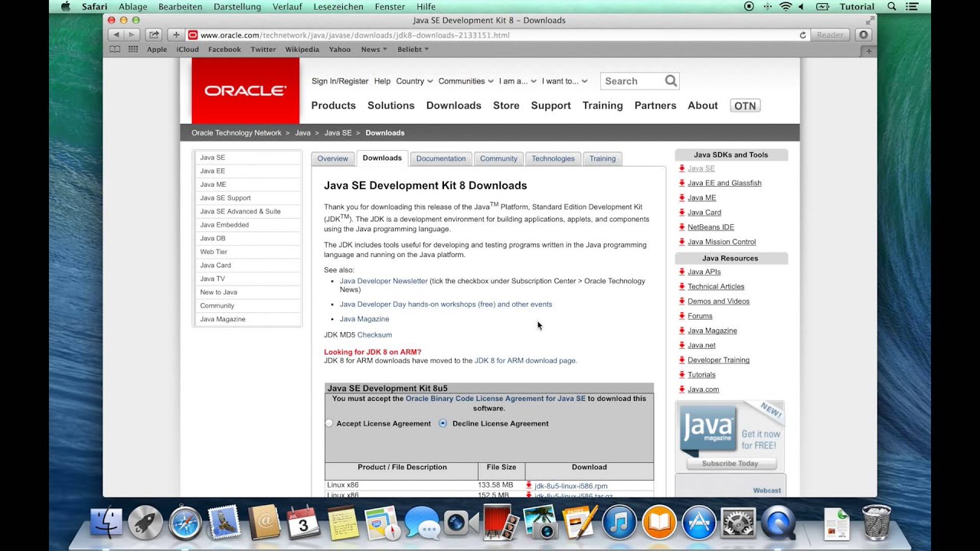
Task: Open the Calendar icon showing 3
Action: pos(302,523)
